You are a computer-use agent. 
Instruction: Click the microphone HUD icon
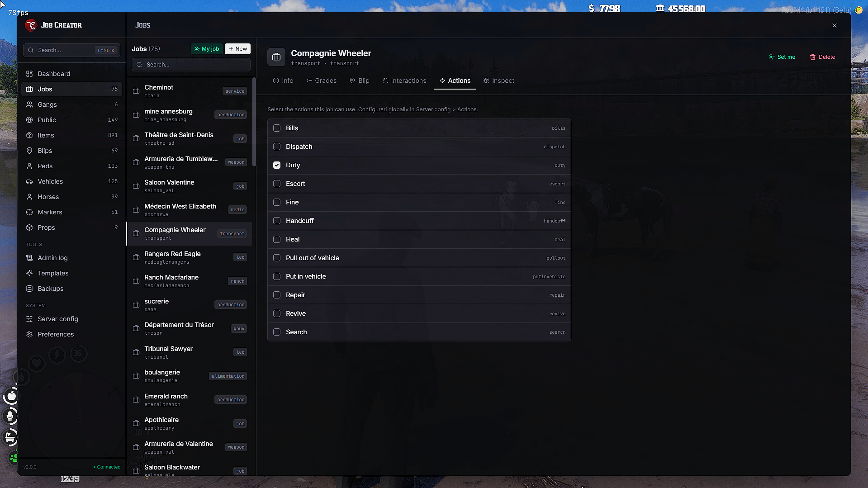tap(10, 416)
